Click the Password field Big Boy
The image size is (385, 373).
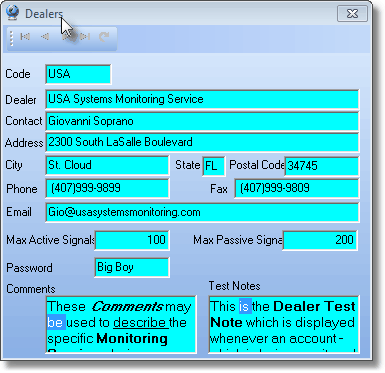point(132,267)
